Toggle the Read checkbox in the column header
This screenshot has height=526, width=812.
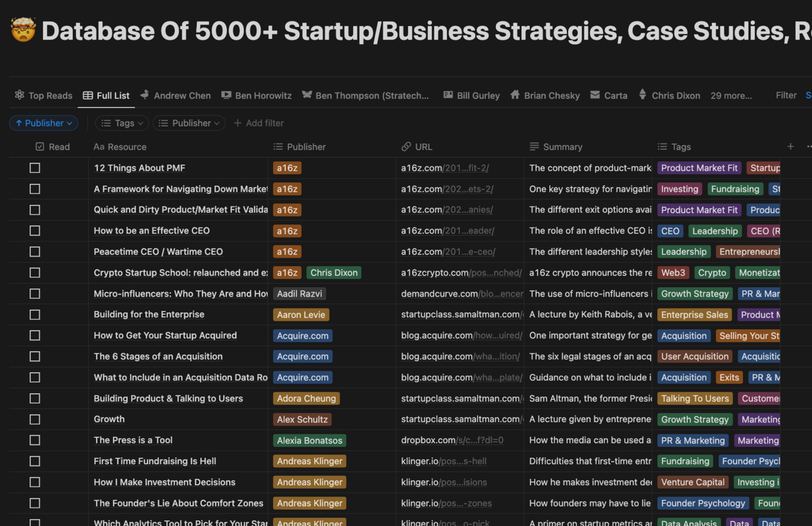coord(39,146)
